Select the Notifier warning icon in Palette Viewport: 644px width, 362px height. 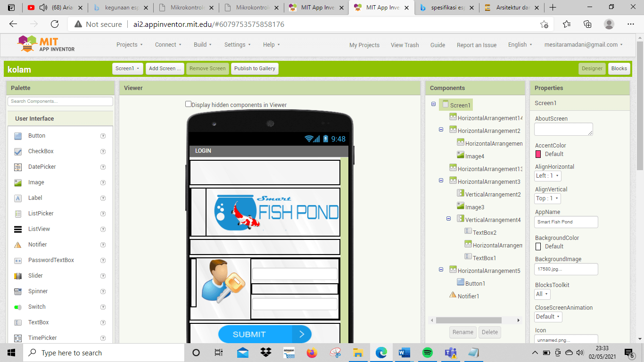click(18, 245)
